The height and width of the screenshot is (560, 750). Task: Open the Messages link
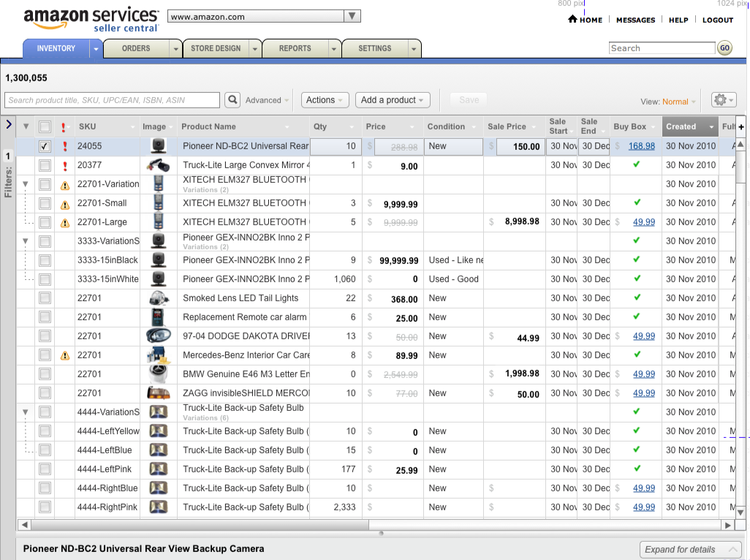636,20
